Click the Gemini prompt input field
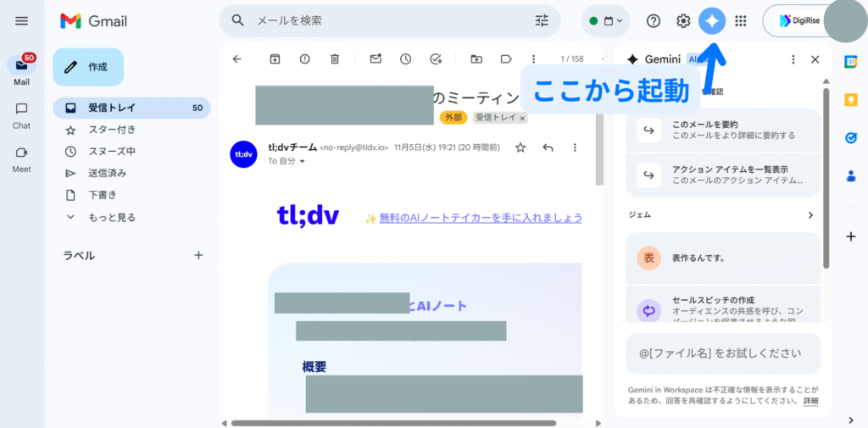Screen dimensions: 868x428 point(723,353)
